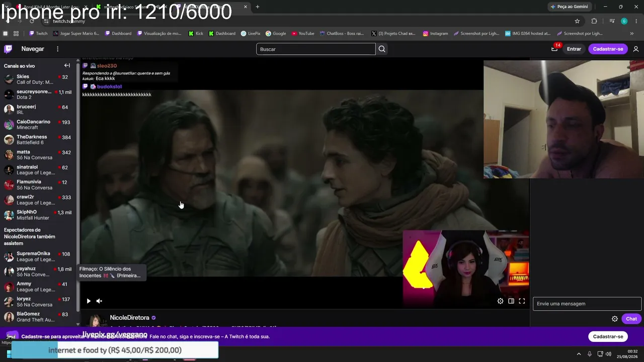
Task: Open the Instagram bookmark
Action: (x=435, y=34)
